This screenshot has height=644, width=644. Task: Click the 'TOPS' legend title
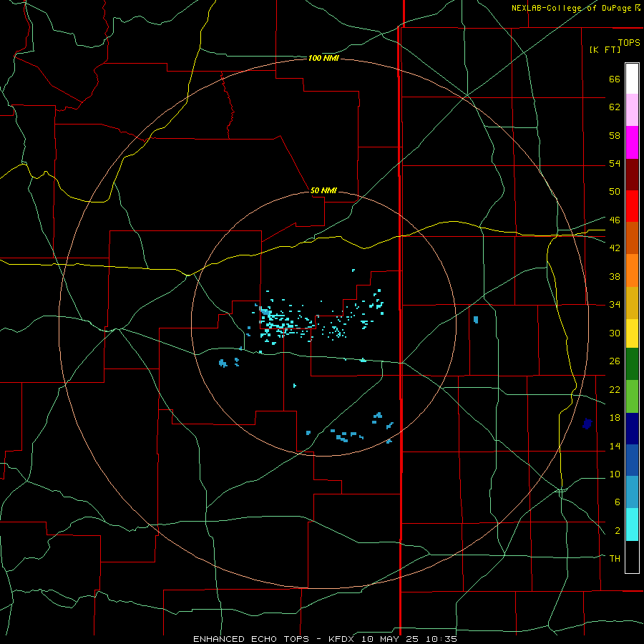629,42
